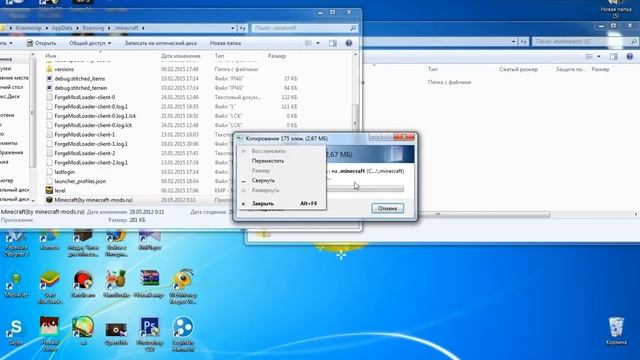The width and height of the screenshot is (640, 360).
Task: Click the Minecraft(by minecraft-mods.ru) application icon
Action: coord(49,200)
